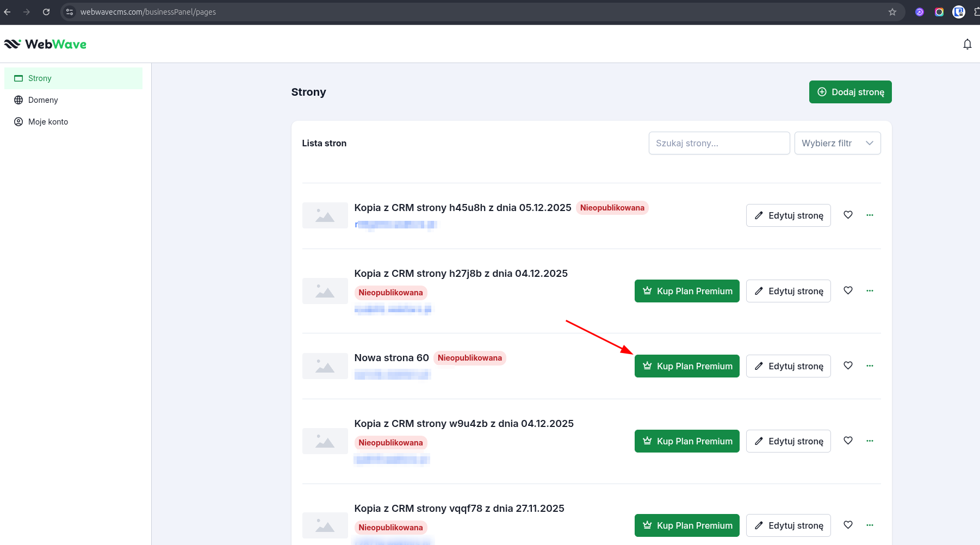The width and height of the screenshot is (980, 545).
Task: Open thumbnail of Kopia w9u4zb page
Action: tap(325, 441)
